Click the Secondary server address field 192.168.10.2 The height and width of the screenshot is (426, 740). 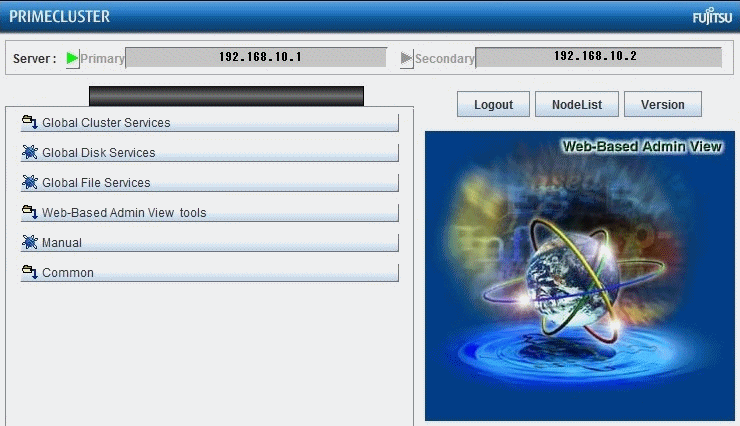[598, 57]
